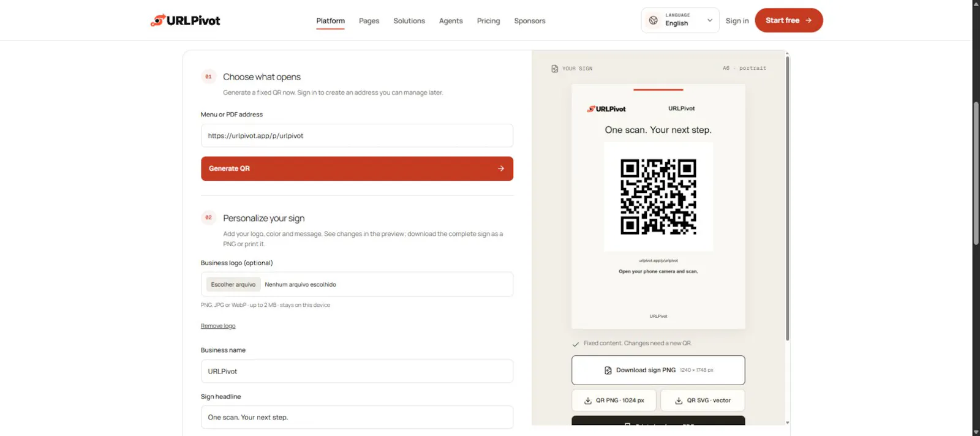Focus the Sign headline field
Image resolution: width=980 pixels, height=436 pixels.
click(x=357, y=418)
